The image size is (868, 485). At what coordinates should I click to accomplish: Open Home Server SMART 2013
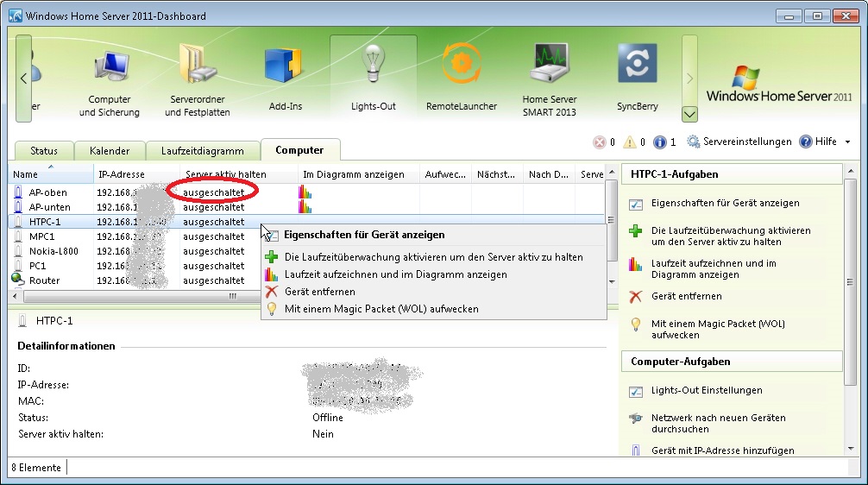pyautogui.click(x=549, y=80)
